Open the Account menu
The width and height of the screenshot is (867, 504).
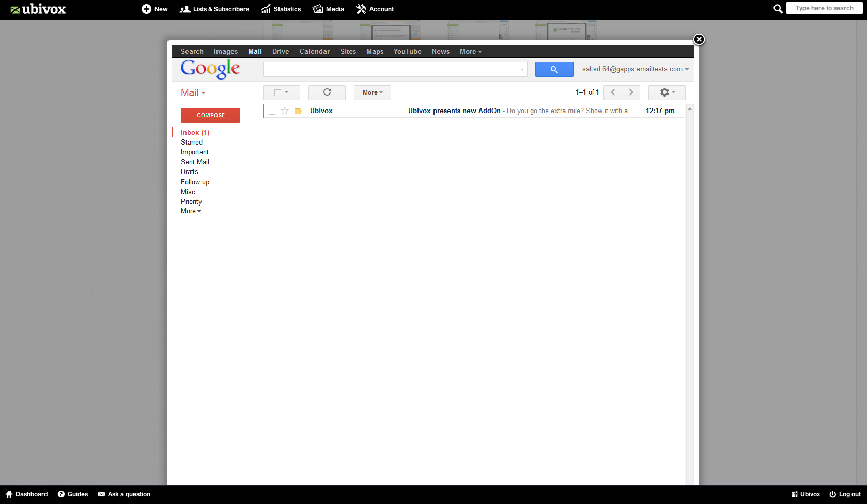tap(375, 9)
